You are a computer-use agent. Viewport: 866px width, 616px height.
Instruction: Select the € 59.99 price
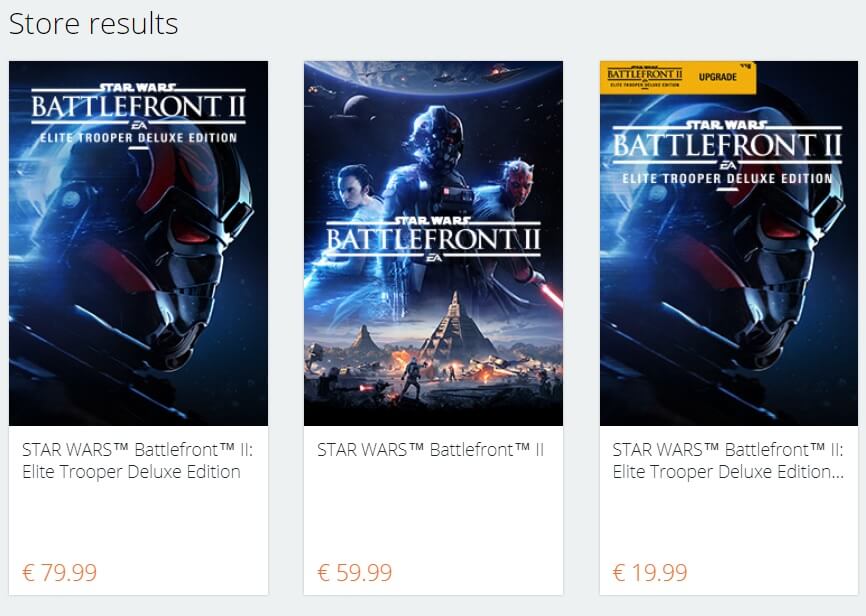pyautogui.click(x=355, y=572)
